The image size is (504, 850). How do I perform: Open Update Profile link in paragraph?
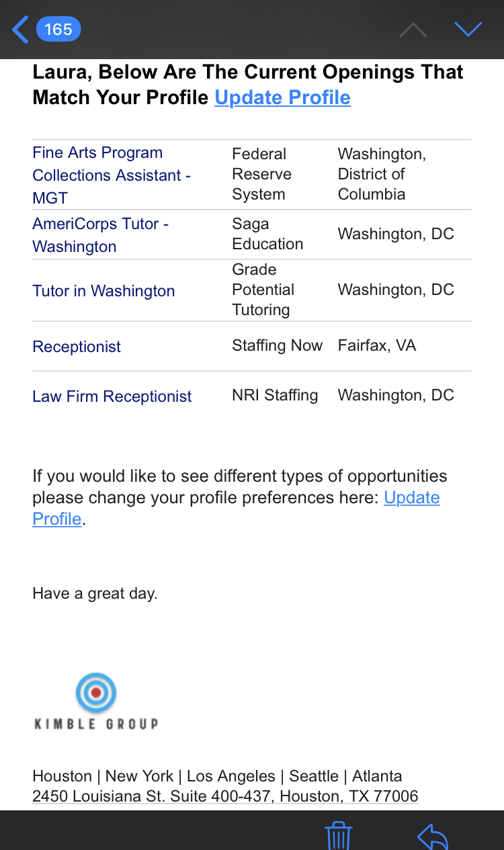pos(236,508)
